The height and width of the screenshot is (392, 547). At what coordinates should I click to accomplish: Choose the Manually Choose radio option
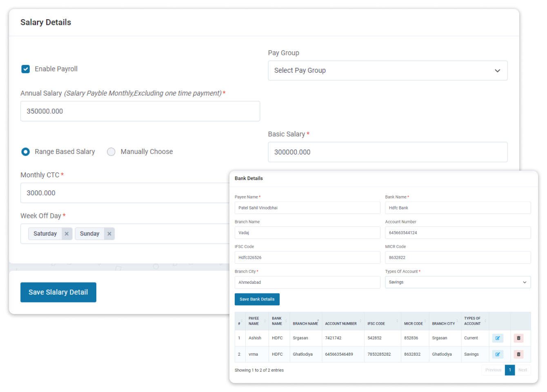111,152
